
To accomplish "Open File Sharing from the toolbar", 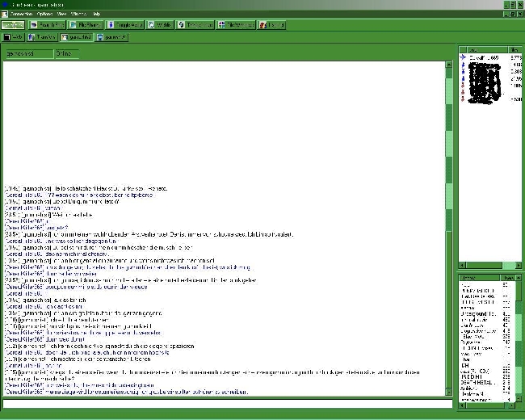I will [85, 25].
